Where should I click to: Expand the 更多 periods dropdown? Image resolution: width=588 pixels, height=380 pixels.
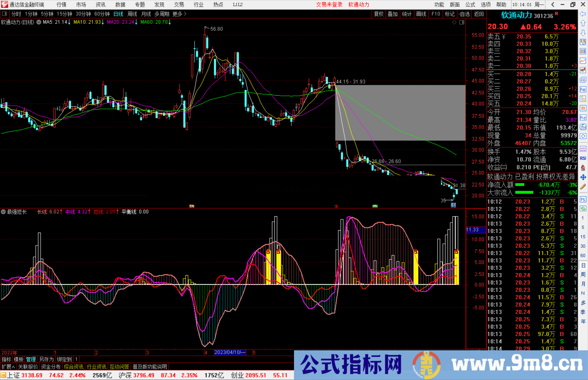(179, 14)
